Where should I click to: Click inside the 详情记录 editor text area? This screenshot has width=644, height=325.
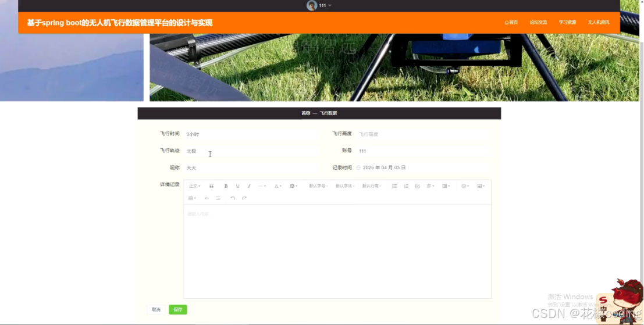tap(337, 251)
